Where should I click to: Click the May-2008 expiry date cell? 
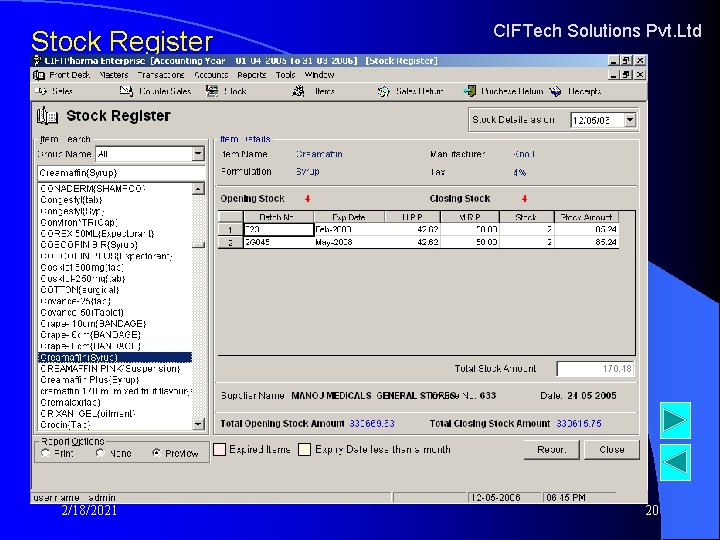pyautogui.click(x=349, y=242)
